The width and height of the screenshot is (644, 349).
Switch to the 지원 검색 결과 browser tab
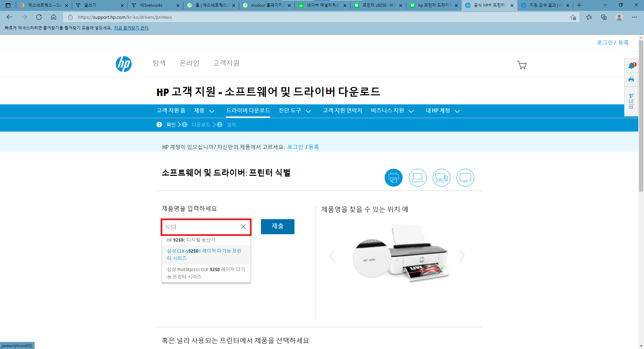click(545, 5)
